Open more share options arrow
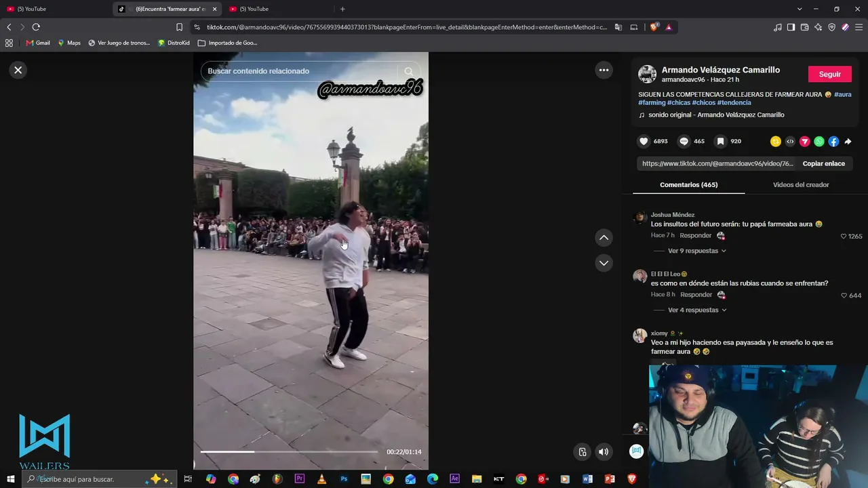 pos(848,142)
